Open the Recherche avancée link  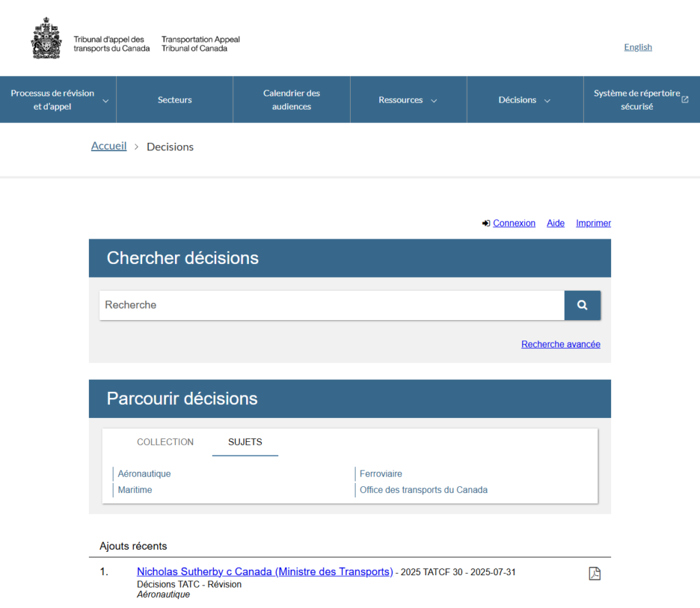[561, 345]
